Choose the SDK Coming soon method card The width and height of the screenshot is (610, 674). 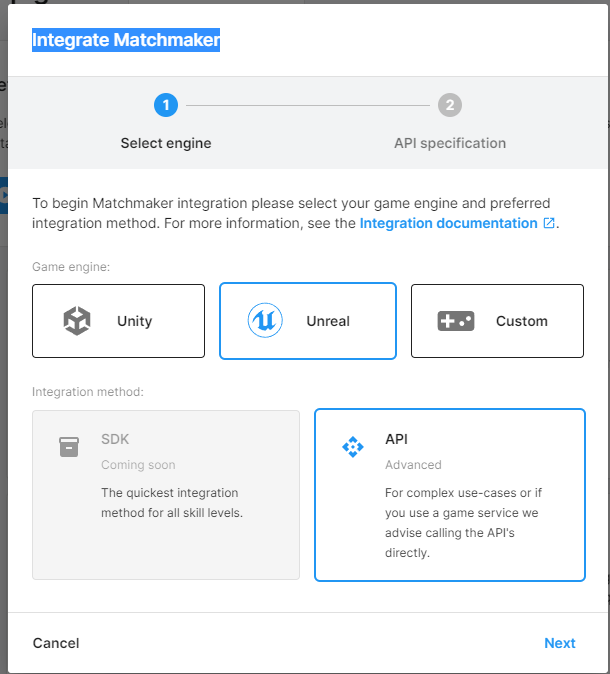166,495
